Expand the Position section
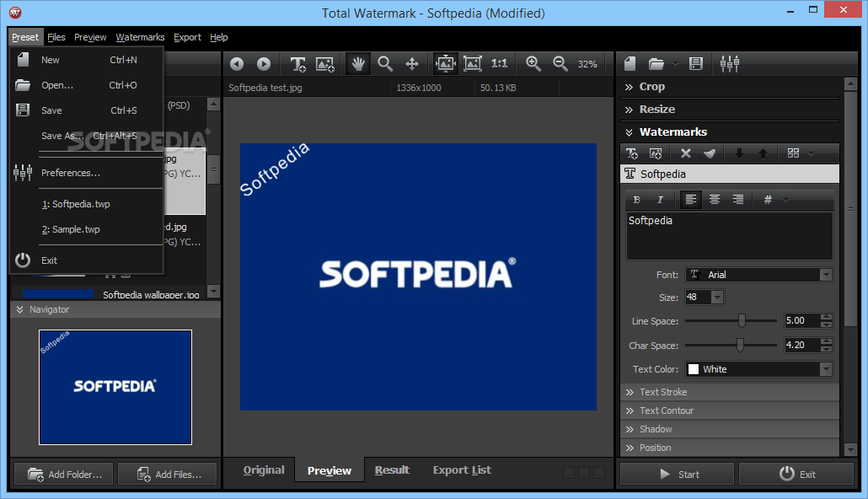The image size is (868, 499). [730, 448]
